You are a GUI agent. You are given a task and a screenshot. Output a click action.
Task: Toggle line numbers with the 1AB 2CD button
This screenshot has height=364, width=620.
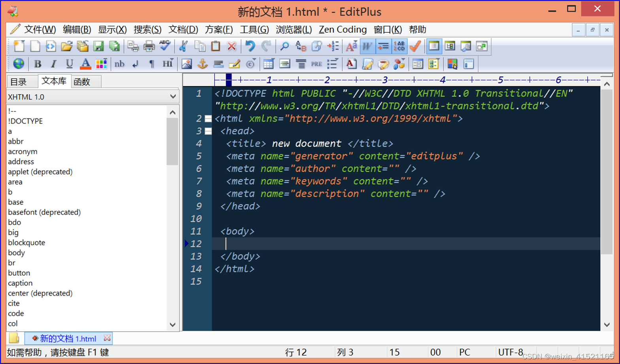[x=399, y=46]
